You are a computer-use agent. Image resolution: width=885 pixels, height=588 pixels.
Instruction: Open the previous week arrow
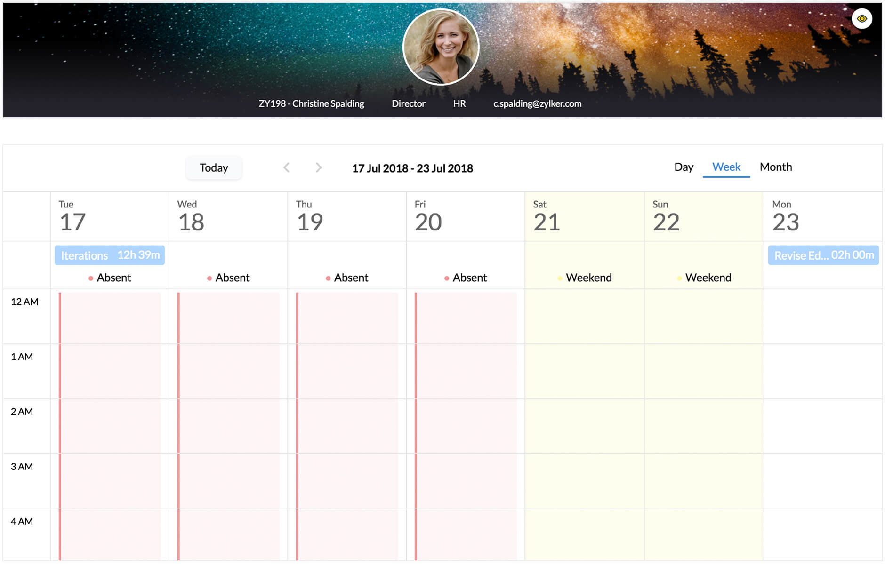pyautogui.click(x=287, y=167)
